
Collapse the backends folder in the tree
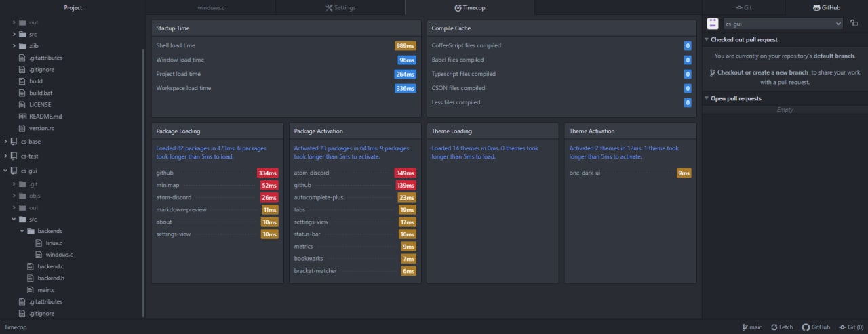point(22,231)
